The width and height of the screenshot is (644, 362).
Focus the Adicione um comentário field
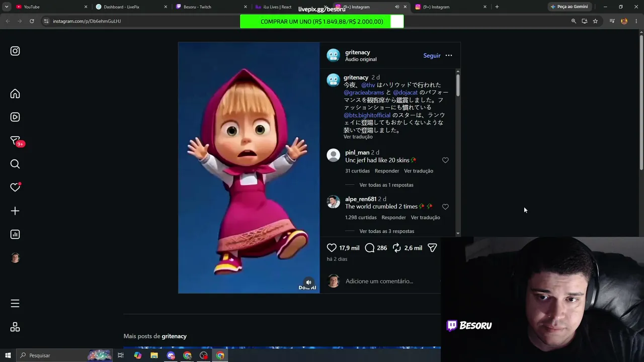[379, 281]
